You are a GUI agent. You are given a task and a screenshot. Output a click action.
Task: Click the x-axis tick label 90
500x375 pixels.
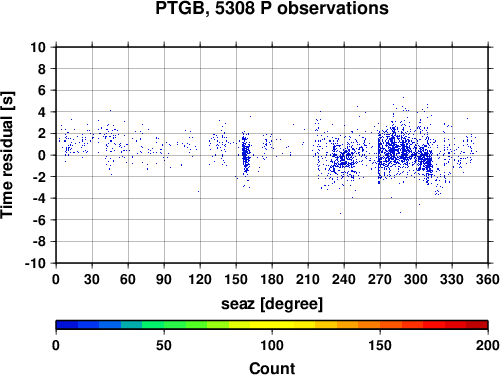(x=164, y=279)
